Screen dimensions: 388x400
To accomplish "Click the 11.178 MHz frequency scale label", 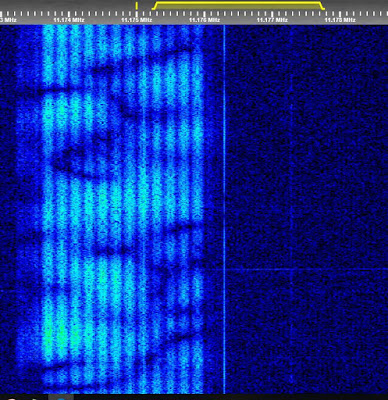I will pyautogui.click(x=340, y=20).
